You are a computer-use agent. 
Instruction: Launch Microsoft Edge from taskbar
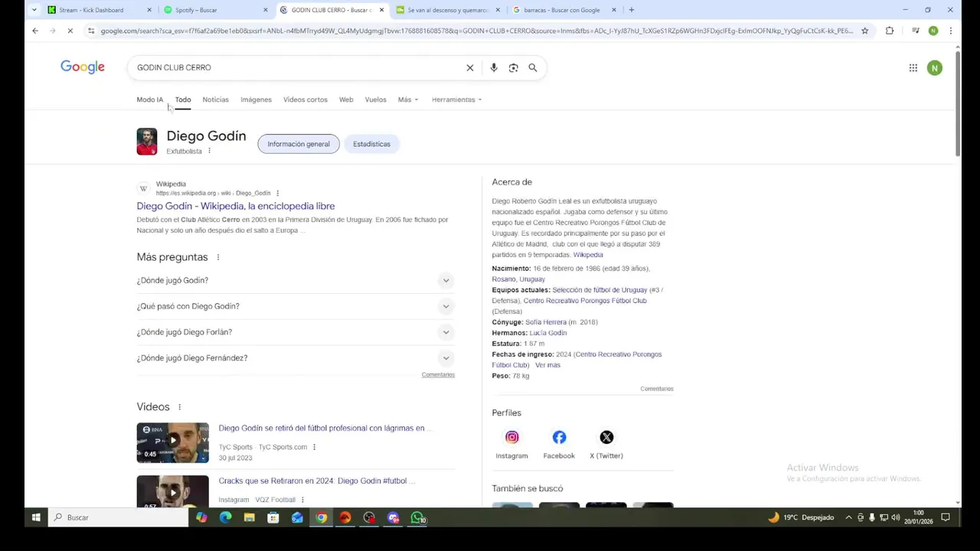(x=225, y=517)
